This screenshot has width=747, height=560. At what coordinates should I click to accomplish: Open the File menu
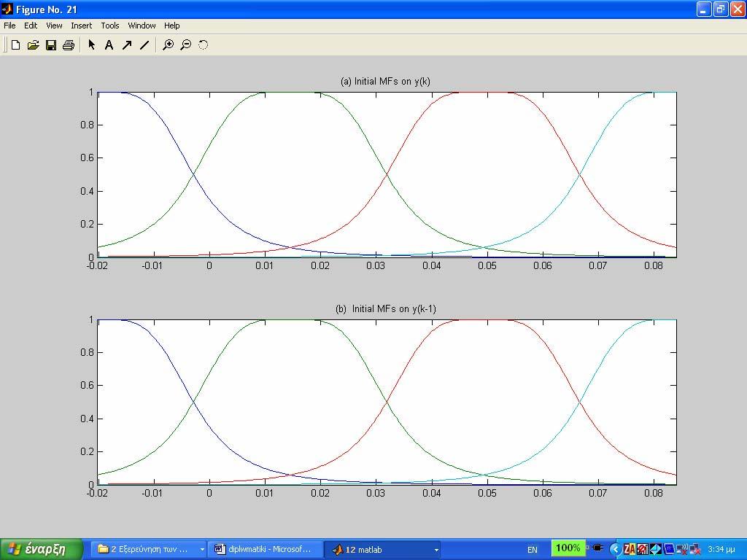tap(9, 26)
